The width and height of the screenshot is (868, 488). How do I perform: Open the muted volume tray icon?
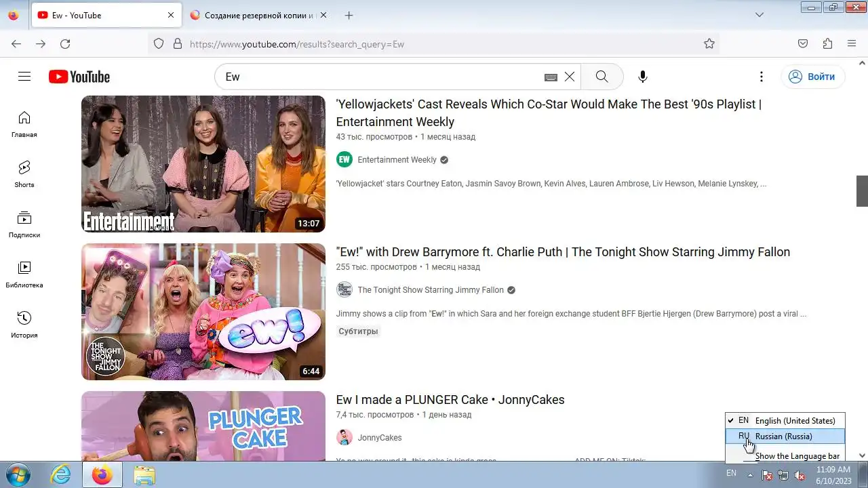point(800,475)
